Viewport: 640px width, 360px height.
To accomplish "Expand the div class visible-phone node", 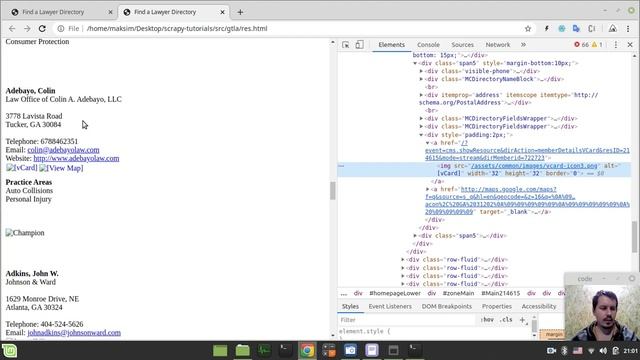I will (422, 71).
